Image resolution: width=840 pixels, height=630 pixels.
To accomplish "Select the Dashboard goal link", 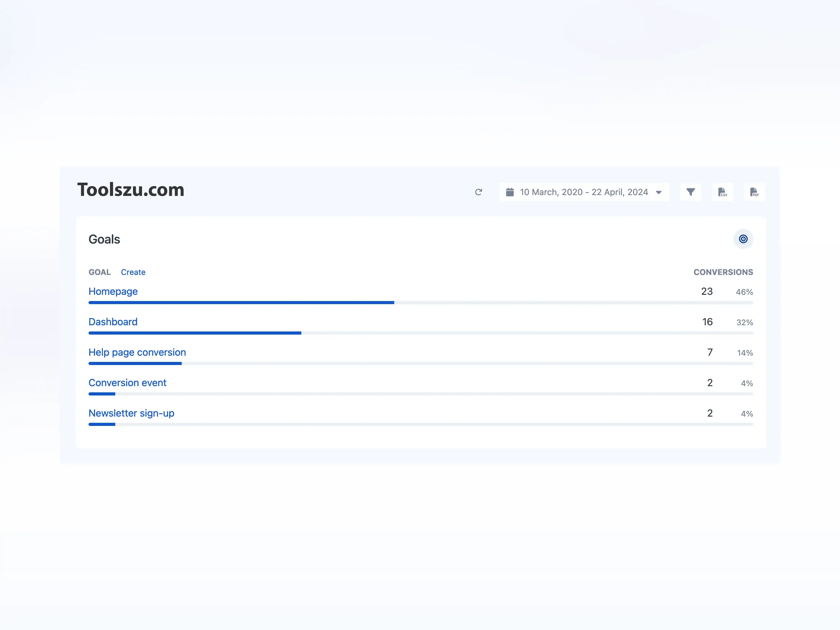I will tap(113, 322).
